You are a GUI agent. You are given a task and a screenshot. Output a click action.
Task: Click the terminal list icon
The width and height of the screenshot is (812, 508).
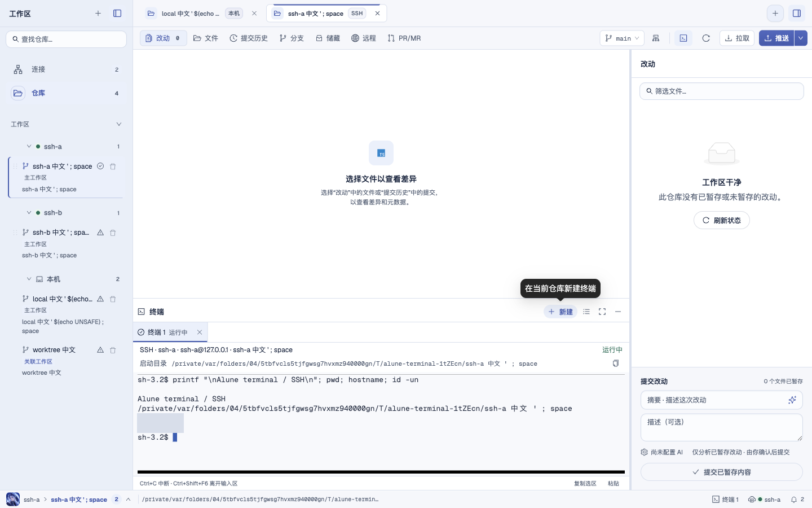pos(586,312)
